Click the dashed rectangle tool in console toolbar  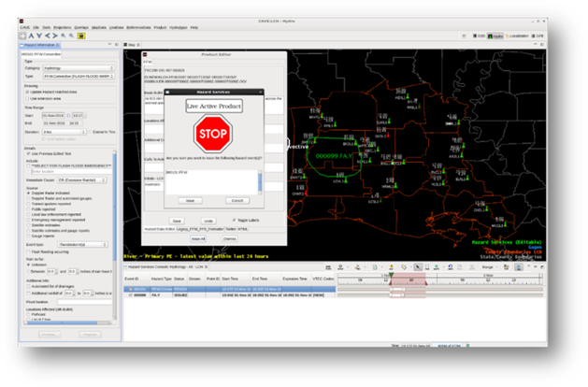click(427, 267)
